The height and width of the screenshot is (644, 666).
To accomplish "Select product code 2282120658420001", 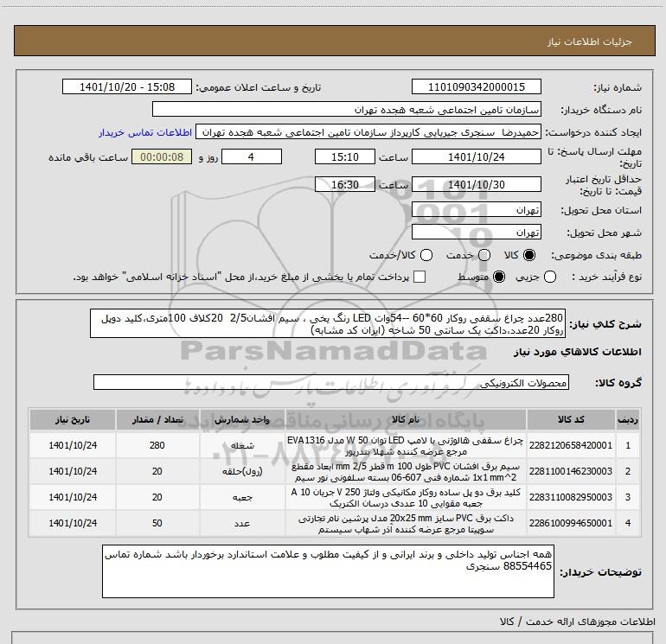I will (571, 445).
